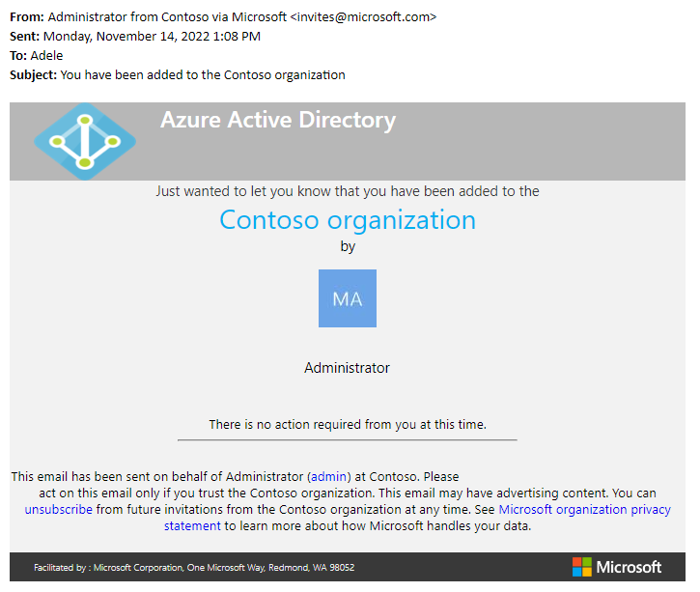Click the sender address invites@microsoft.com

pos(363,17)
